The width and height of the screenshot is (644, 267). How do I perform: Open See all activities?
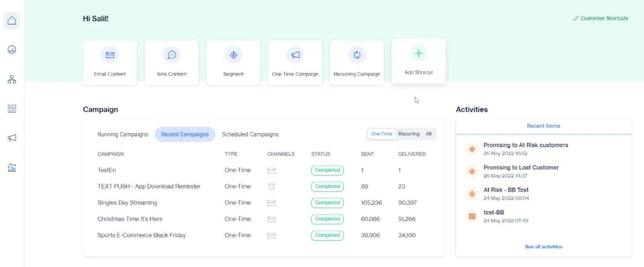click(543, 246)
